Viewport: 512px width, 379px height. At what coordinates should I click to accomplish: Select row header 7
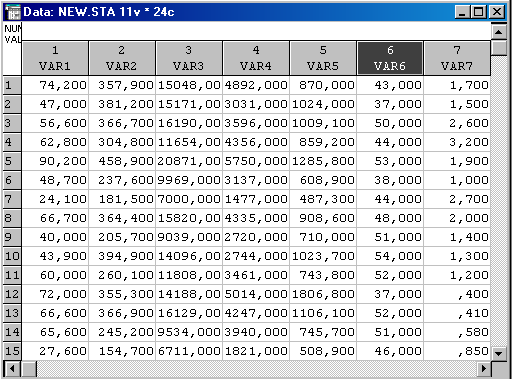click(12, 199)
